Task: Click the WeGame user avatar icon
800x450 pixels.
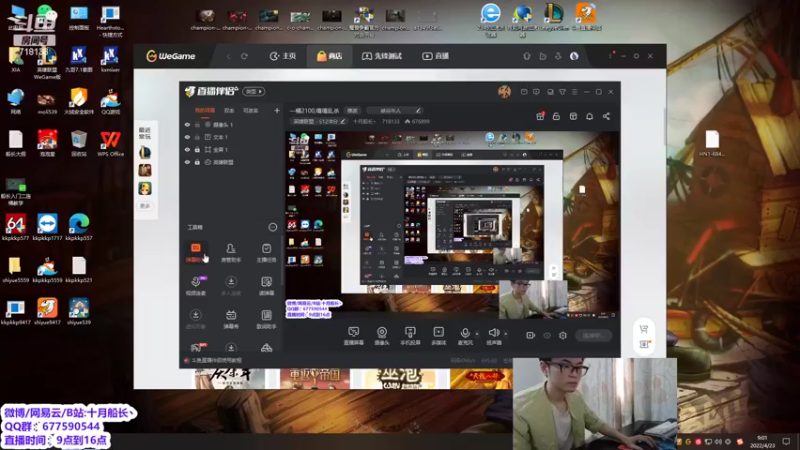Action: tap(574, 56)
